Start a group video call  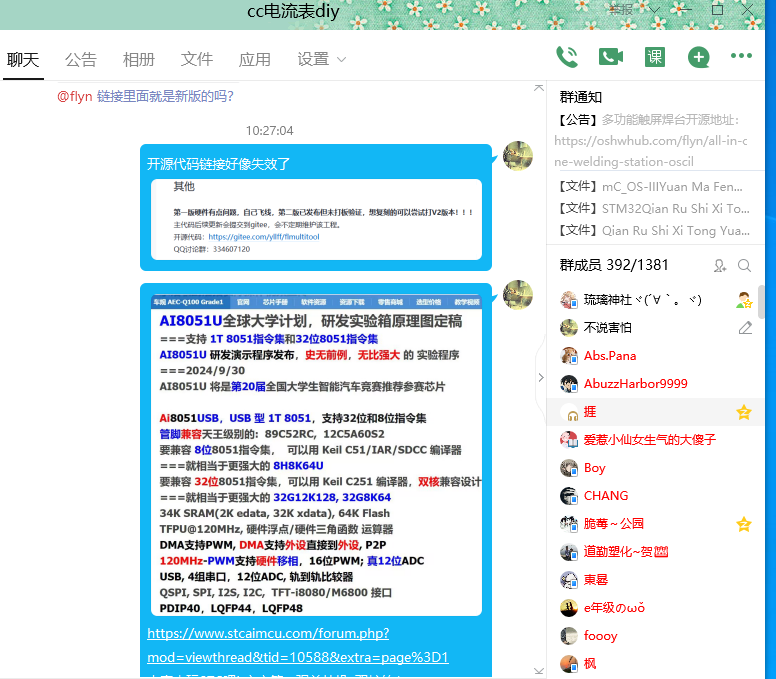[611, 57]
